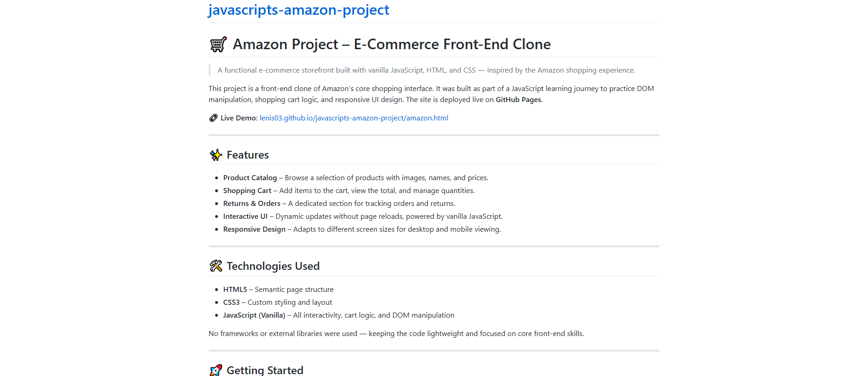Click the Interactive UI bullet item
The width and height of the screenshot is (868, 376).
[x=363, y=216]
